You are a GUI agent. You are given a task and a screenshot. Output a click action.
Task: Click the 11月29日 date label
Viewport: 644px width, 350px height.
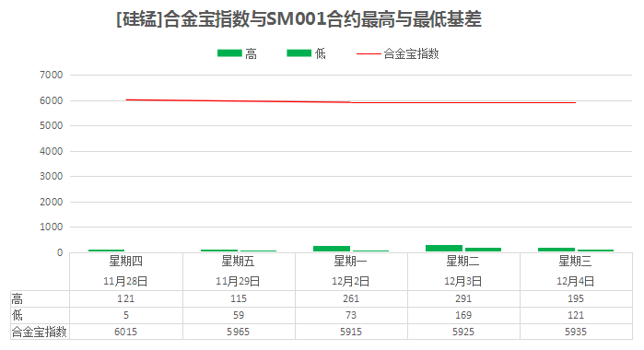239,281
